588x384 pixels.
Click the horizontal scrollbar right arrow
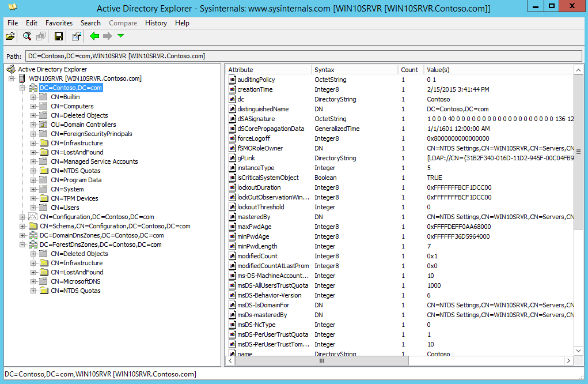click(x=568, y=361)
